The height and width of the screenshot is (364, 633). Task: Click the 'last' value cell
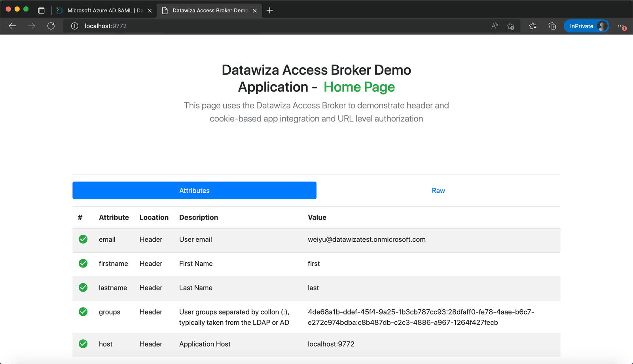(x=313, y=288)
